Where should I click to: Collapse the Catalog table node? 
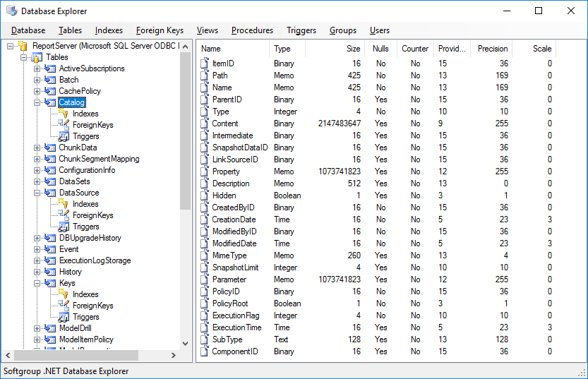tap(37, 102)
